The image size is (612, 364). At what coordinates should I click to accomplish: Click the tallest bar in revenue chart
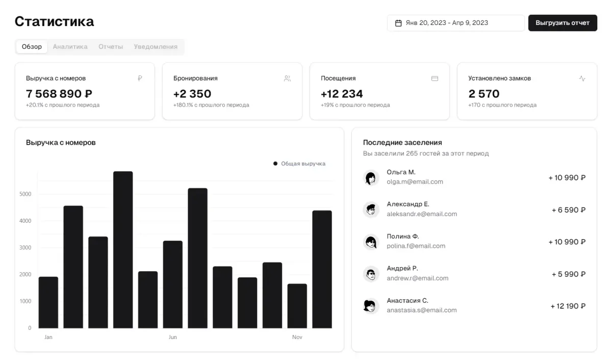pyautogui.click(x=123, y=250)
